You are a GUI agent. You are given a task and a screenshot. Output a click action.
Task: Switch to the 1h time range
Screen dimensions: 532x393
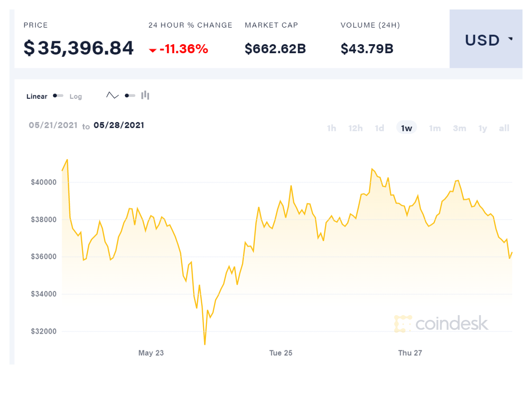pyautogui.click(x=332, y=128)
